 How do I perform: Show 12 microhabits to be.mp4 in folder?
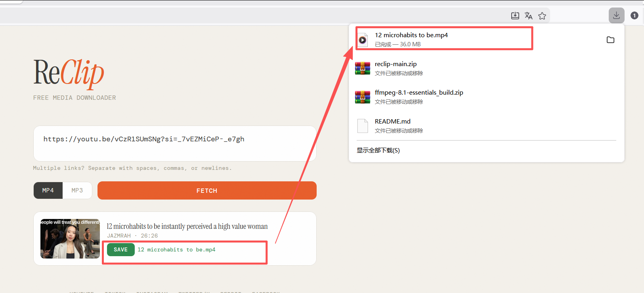click(x=610, y=40)
